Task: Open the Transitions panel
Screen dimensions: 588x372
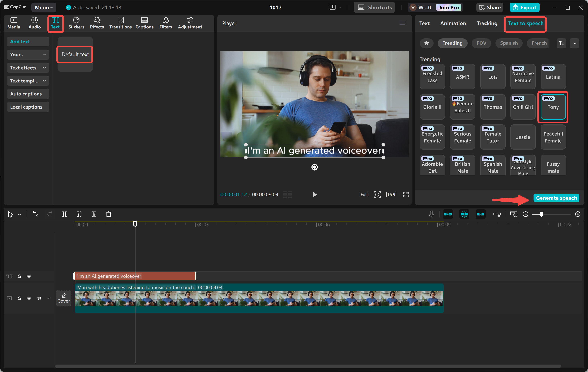Action: pyautogui.click(x=120, y=23)
